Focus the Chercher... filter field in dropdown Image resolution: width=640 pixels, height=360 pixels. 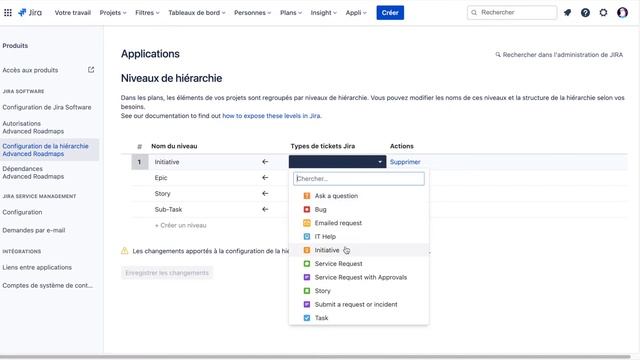[359, 179]
